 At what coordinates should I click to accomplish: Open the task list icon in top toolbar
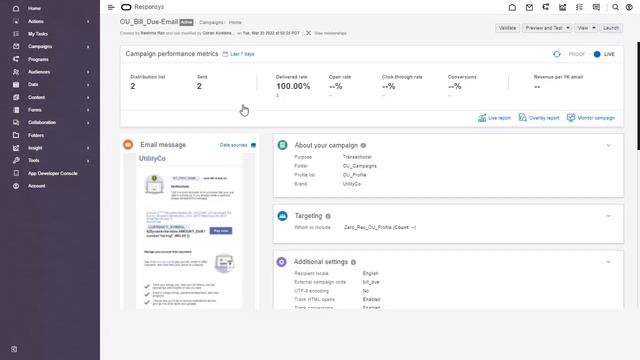(x=579, y=7)
